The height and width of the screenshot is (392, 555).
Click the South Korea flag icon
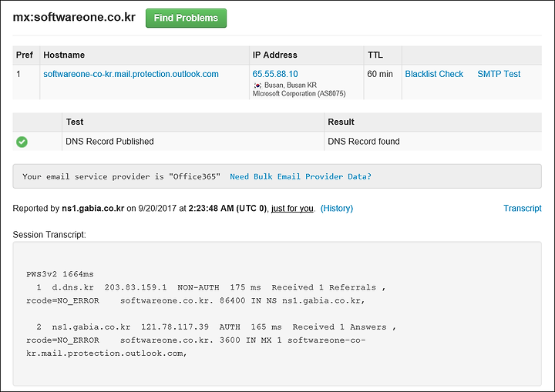257,85
